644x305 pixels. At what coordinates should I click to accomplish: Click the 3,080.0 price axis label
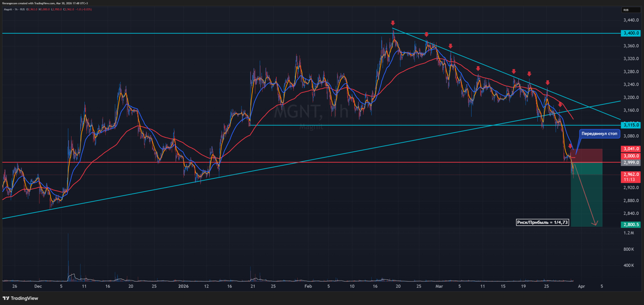pyautogui.click(x=631, y=136)
